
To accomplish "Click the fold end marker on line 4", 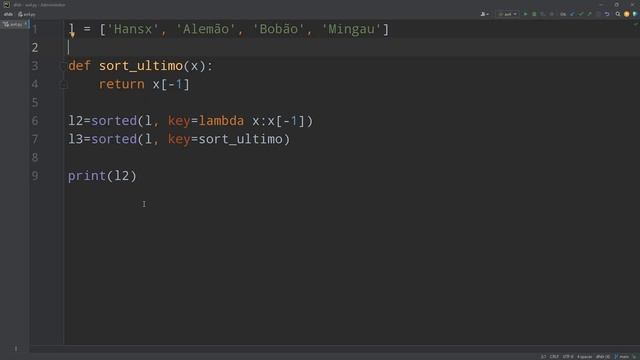I will pyautogui.click(x=63, y=84).
